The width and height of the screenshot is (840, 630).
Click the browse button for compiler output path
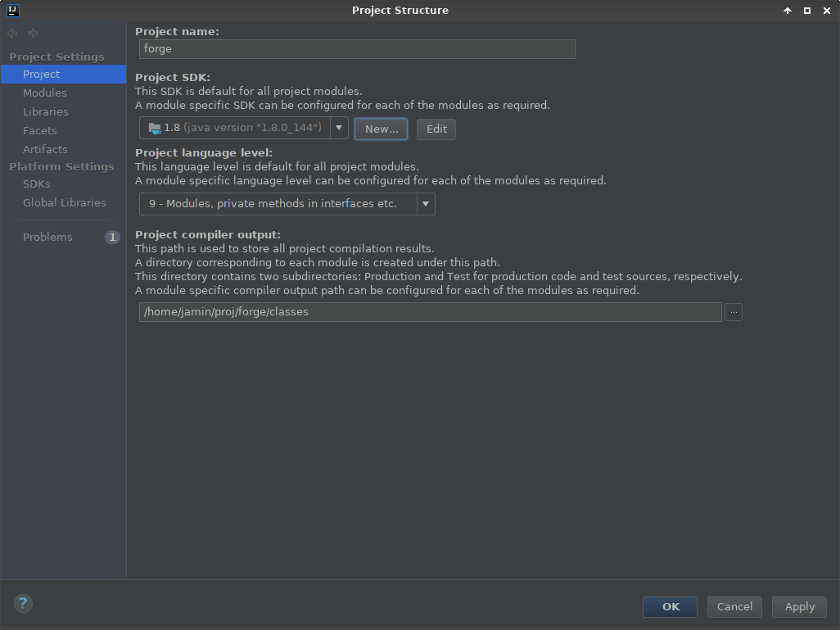point(734,312)
